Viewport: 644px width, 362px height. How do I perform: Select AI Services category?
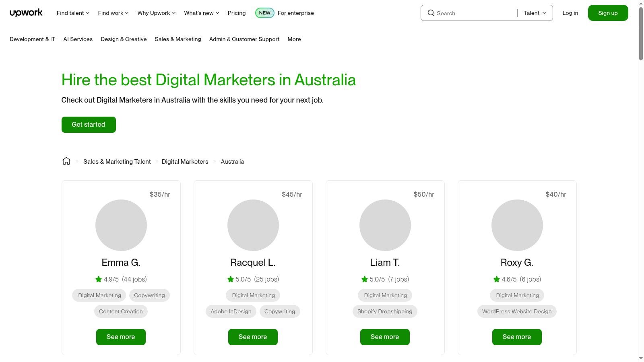pyautogui.click(x=78, y=39)
